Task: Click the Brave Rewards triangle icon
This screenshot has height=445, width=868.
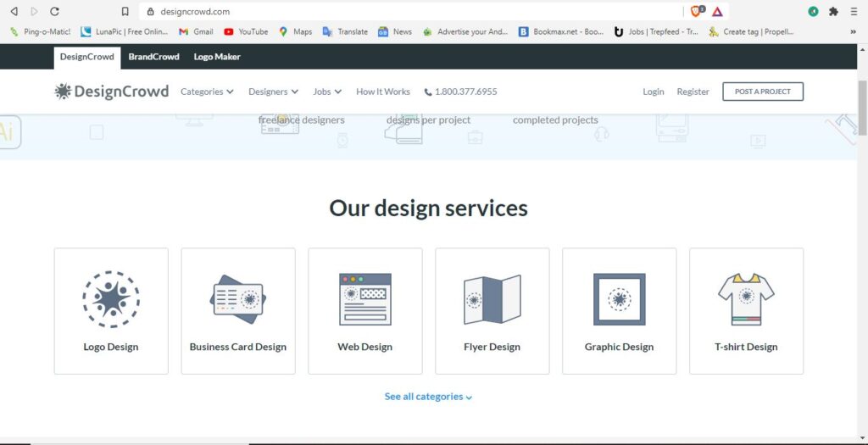Action: point(717,11)
